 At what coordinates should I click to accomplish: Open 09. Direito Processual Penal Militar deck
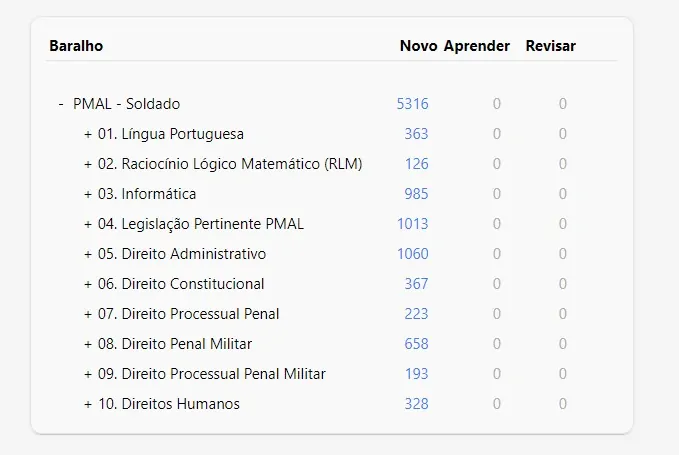(212, 374)
